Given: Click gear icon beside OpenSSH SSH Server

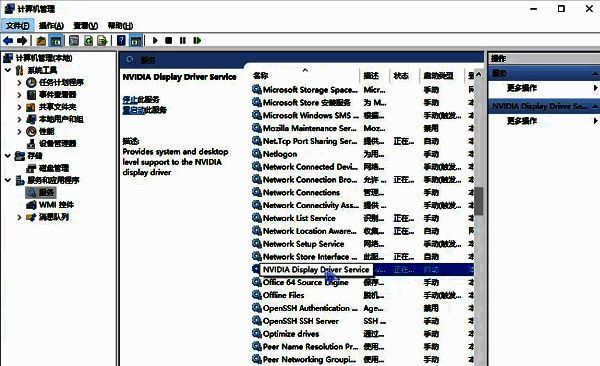Looking at the screenshot, I should click(256, 320).
